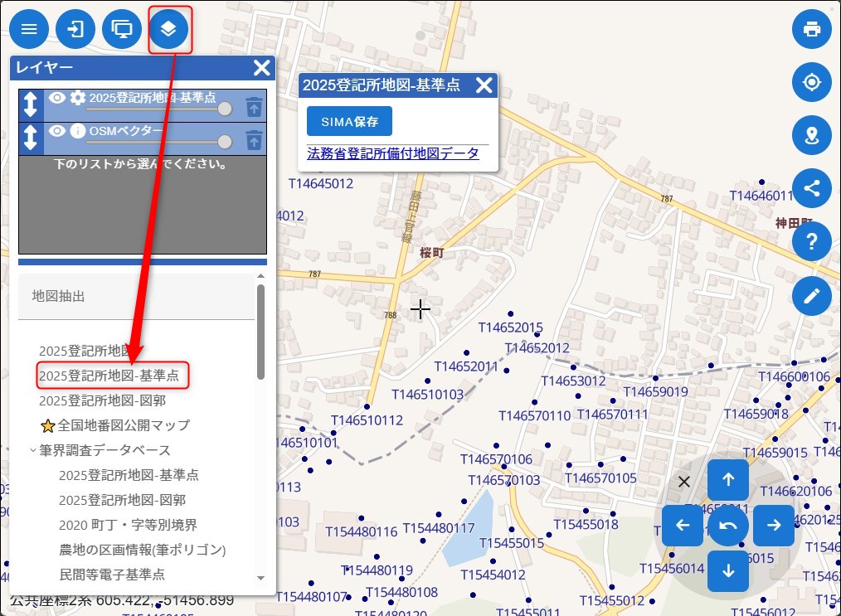Open the help question mark button
Viewport: 841px width, 616px height.
pos(811,241)
